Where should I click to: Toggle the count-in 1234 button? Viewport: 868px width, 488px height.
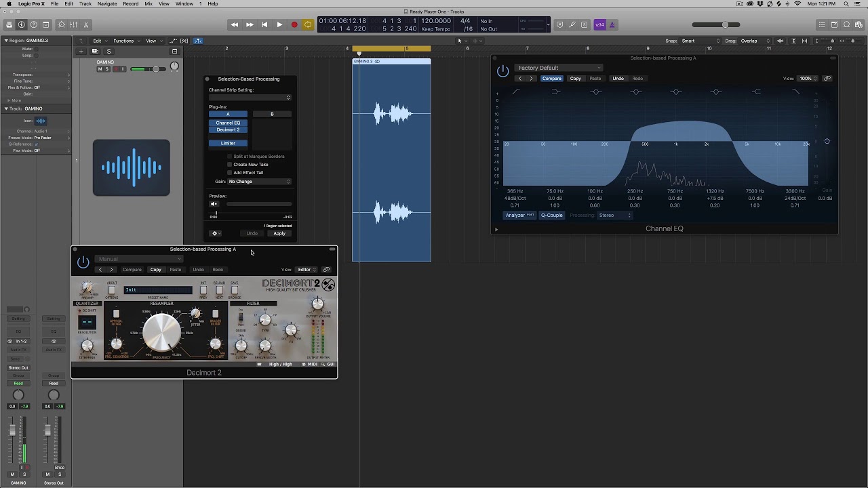(599, 25)
